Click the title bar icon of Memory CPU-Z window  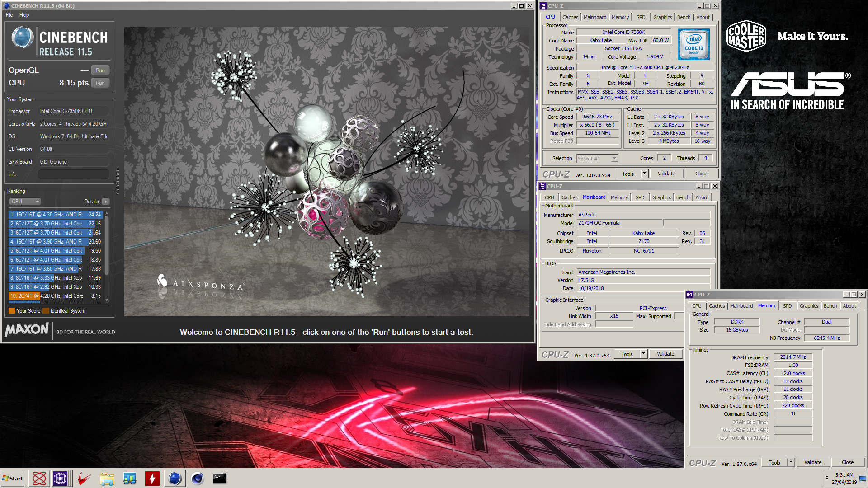(690, 295)
